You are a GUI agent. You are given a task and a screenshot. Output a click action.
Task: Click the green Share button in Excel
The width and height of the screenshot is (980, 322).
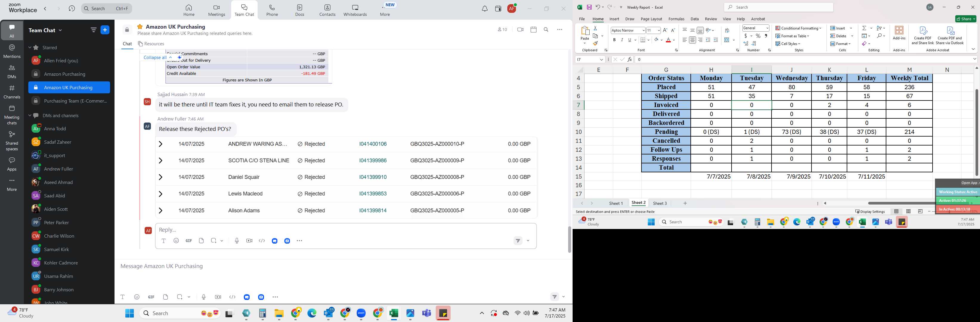[966, 19]
